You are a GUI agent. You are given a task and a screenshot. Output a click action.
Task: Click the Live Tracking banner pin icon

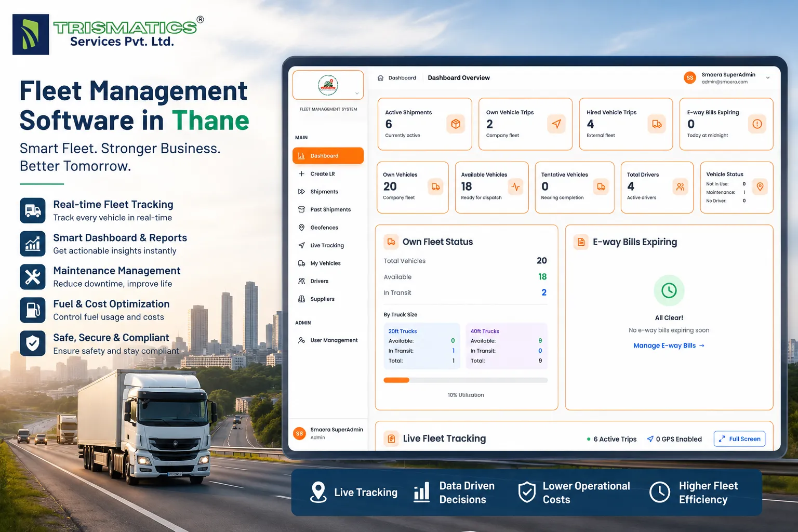pyautogui.click(x=318, y=492)
